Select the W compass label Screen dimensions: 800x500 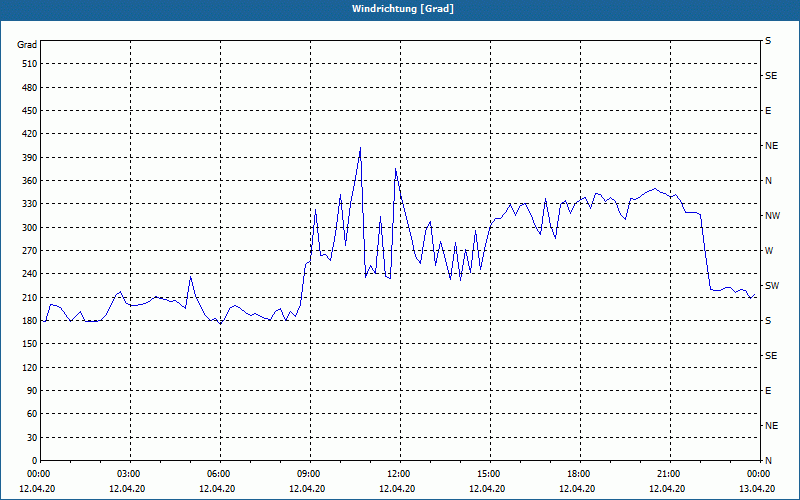(x=769, y=251)
